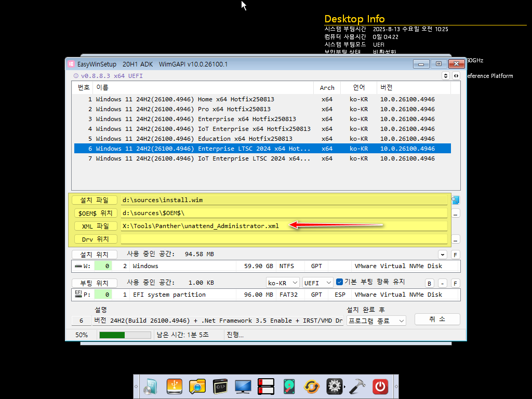Click the dock's right edge diamond handle
The width and height of the screenshot is (532, 399).
396,387
